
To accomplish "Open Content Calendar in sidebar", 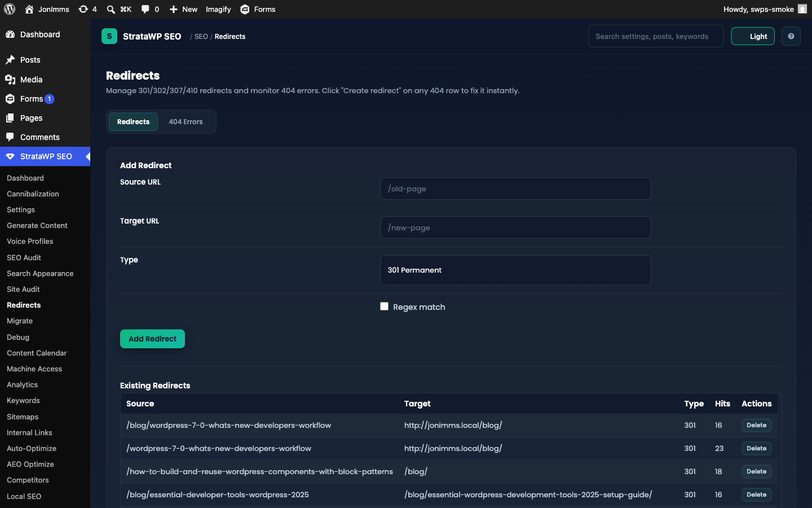I will (37, 353).
